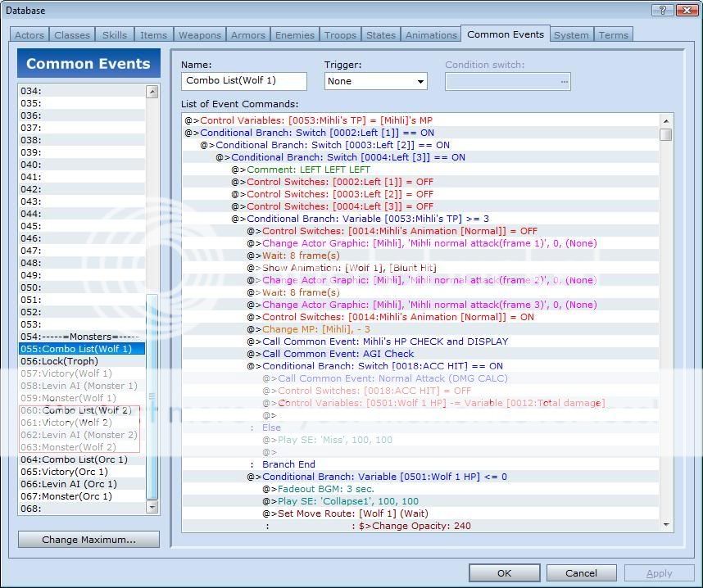Viewport: 703px width, 588px height.
Task: Open the Animations tab
Action: click(x=431, y=35)
